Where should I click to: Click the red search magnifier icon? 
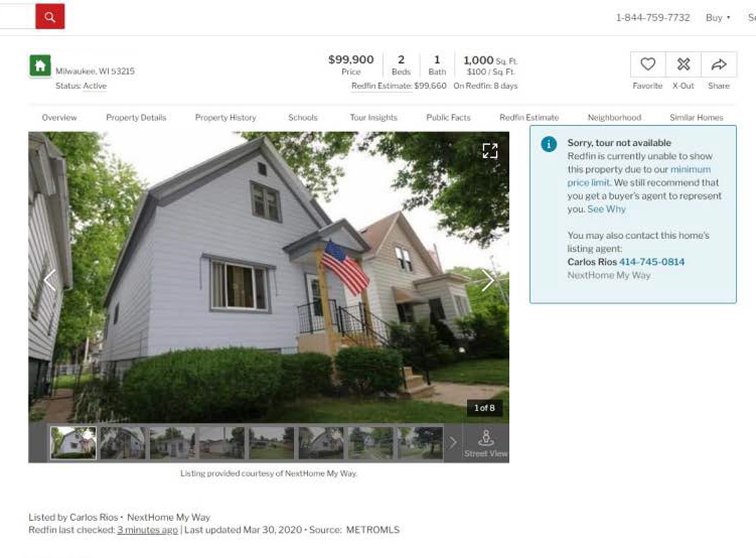(50, 17)
